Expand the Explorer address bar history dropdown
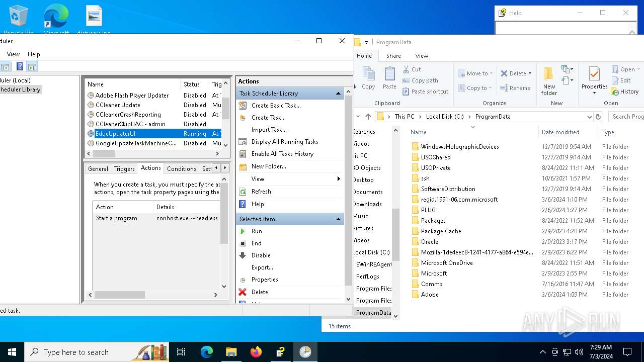This screenshot has height=362, width=644. pyautogui.click(x=590, y=117)
